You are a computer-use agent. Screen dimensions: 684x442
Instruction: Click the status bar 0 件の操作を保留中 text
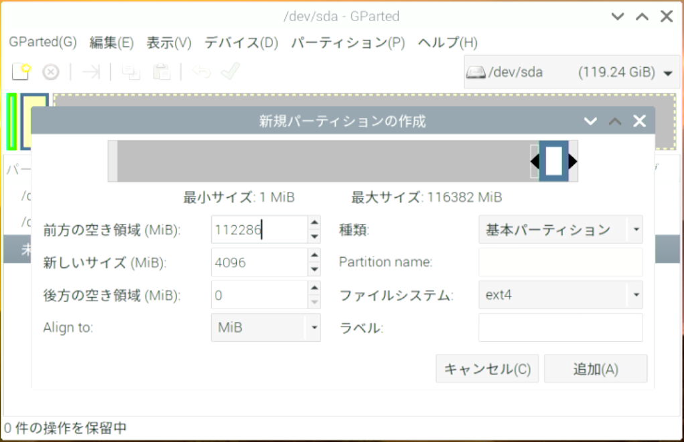[x=65, y=428]
